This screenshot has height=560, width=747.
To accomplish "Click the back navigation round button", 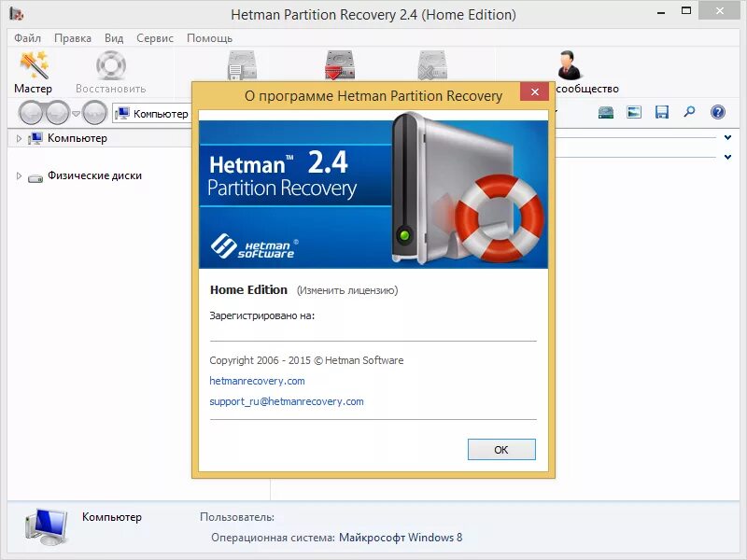I will point(31,113).
